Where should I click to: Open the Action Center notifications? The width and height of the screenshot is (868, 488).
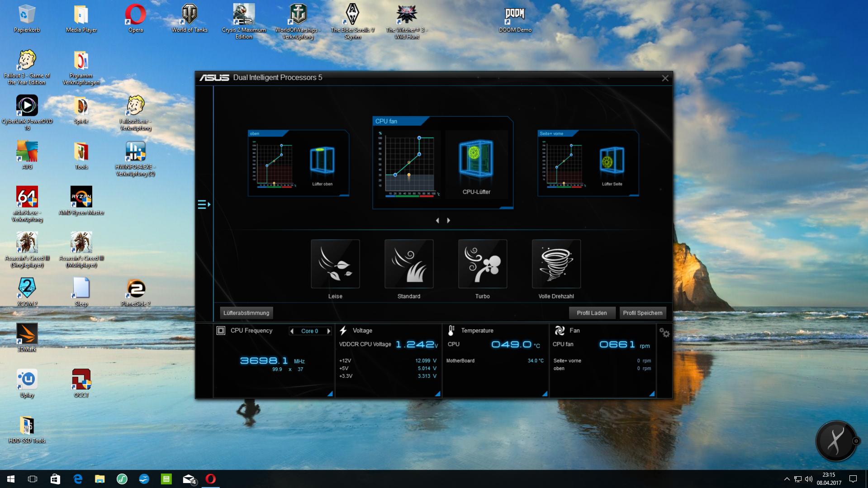click(853, 479)
